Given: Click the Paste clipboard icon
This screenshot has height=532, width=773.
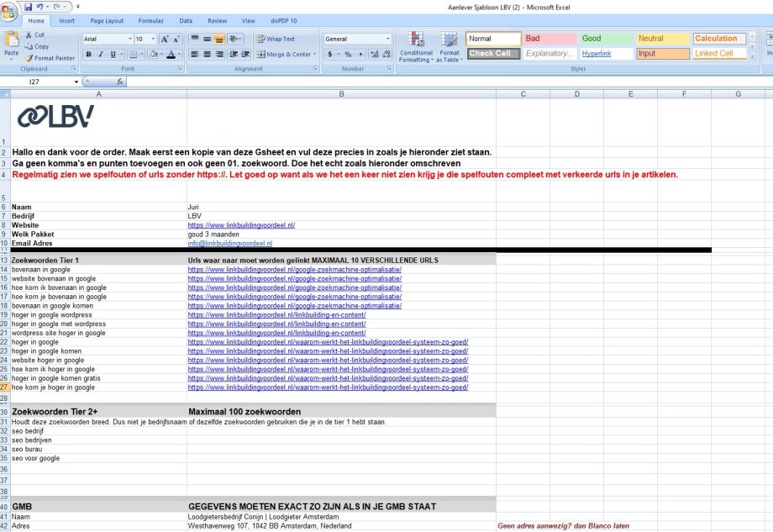Looking at the screenshot, I should coord(11,39).
